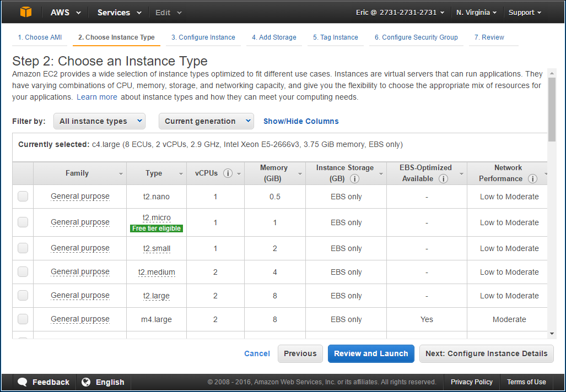The height and width of the screenshot is (392, 566).
Task: Click the Instance Storage info icon
Action: pos(354,179)
